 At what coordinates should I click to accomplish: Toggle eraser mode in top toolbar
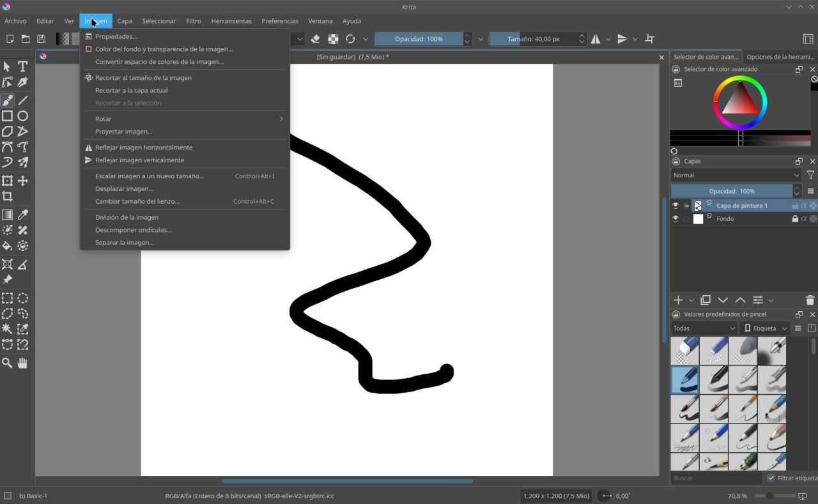315,39
